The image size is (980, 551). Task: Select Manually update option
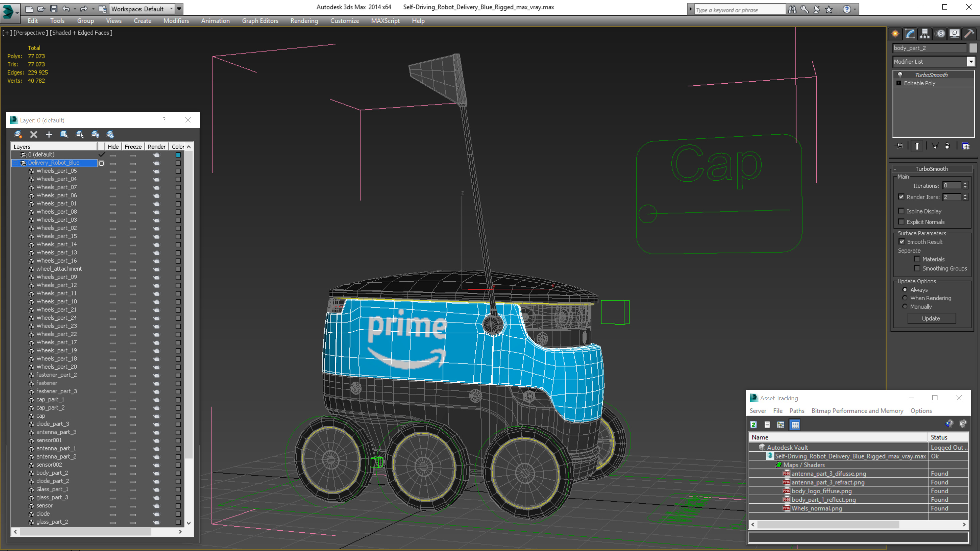tap(905, 306)
